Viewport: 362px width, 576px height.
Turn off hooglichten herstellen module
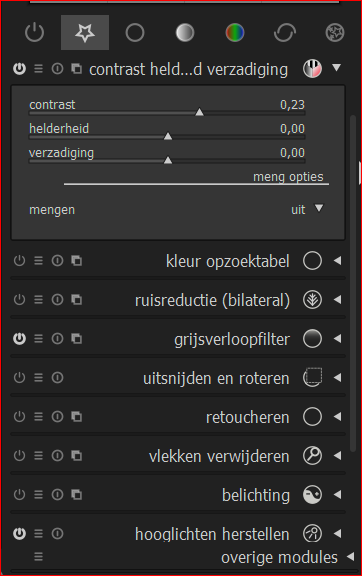(19, 533)
